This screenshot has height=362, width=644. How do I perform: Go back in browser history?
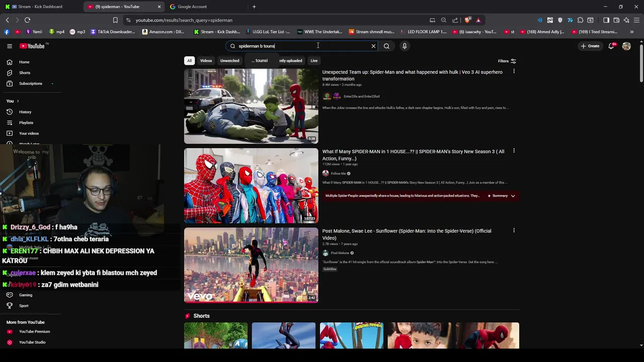coord(7,20)
